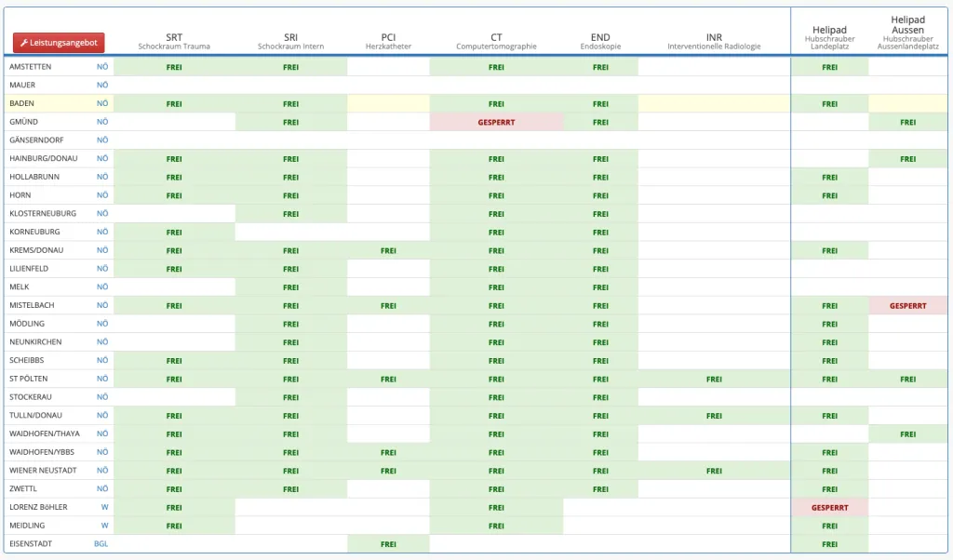Click GESPERRT Helipad cell for Lorenz Böhler
This screenshot has width=953, height=560.
pos(829,508)
